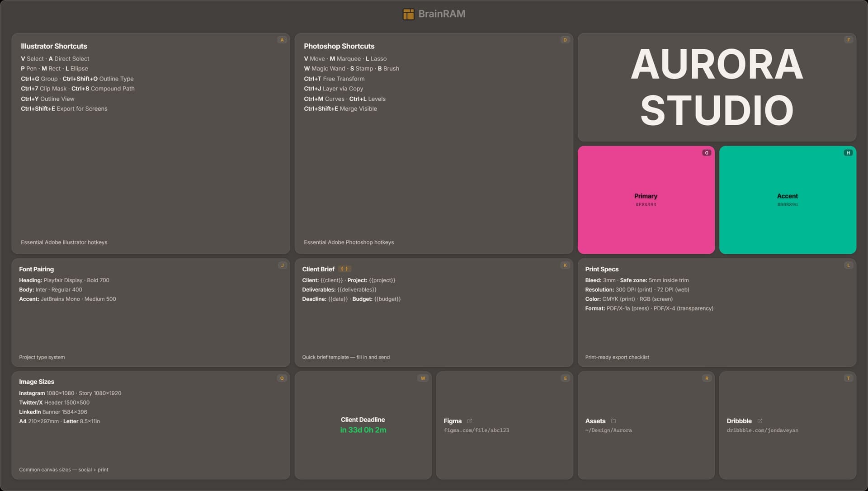This screenshot has width=868, height=491.
Task: Click the Client Deadline countdown 'in 33d 0h 2m'
Action: click(363, 430)
